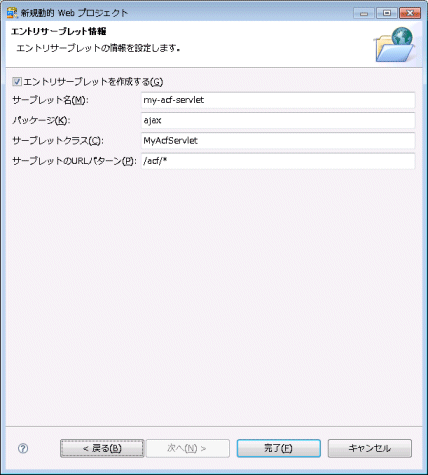Maximize the wizard dialog window
This screenshot has width=428, height=475.
pyautogui.click(x=387, y=13)
